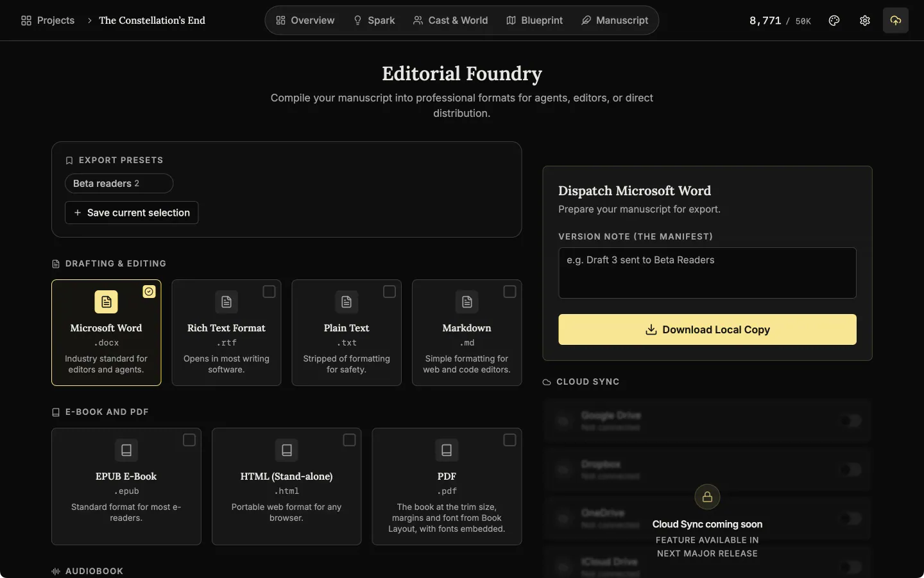The height and width of the screenshot is (578, 924).
Task: Check the HTML Stand-alone checkbox
Action: (x=349, y=440)
